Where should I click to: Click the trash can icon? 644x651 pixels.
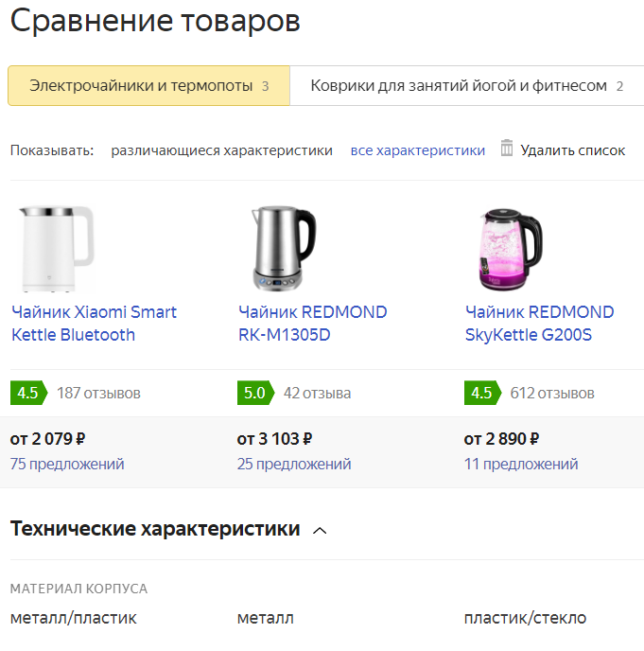point(506,148)
